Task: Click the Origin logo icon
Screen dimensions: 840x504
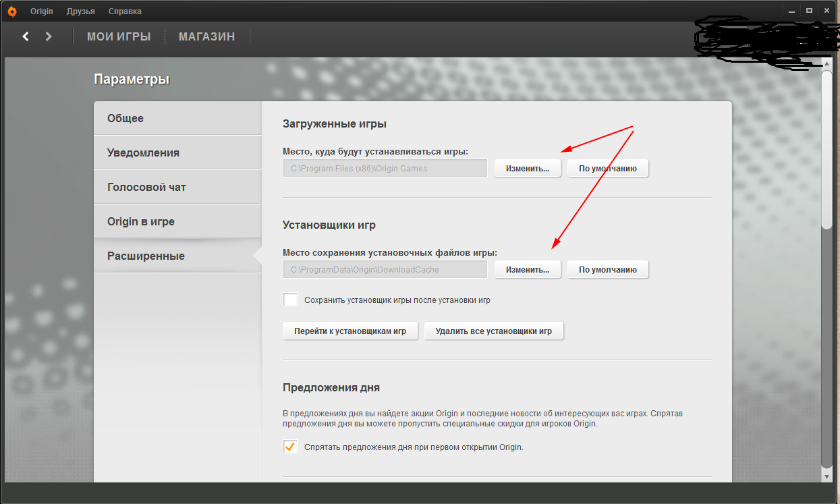Action: click(11, 11)
